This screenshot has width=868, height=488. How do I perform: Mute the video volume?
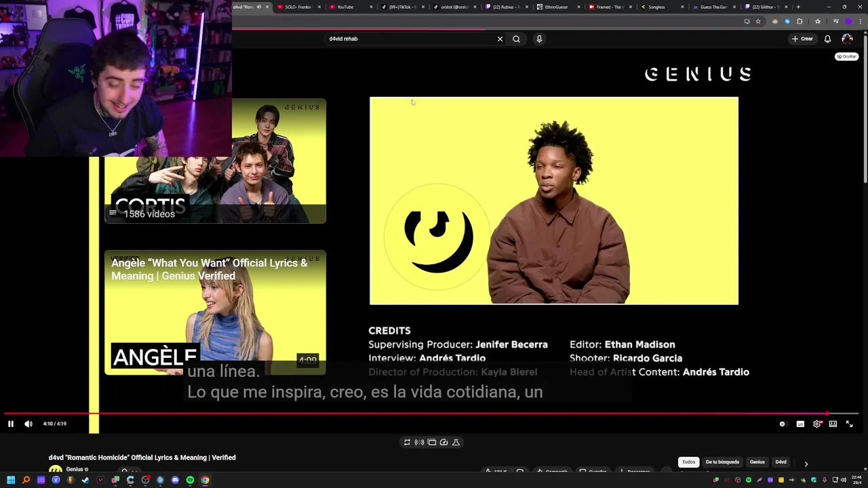point(28,424)
